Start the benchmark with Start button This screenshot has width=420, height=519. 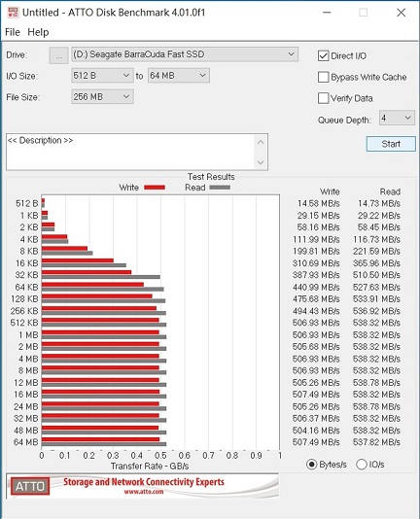point(391,144)
